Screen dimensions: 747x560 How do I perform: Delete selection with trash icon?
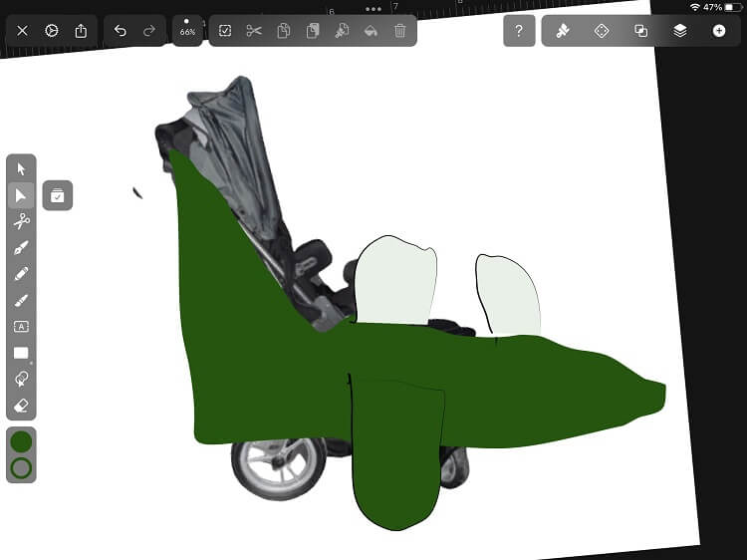pos(400,31)
